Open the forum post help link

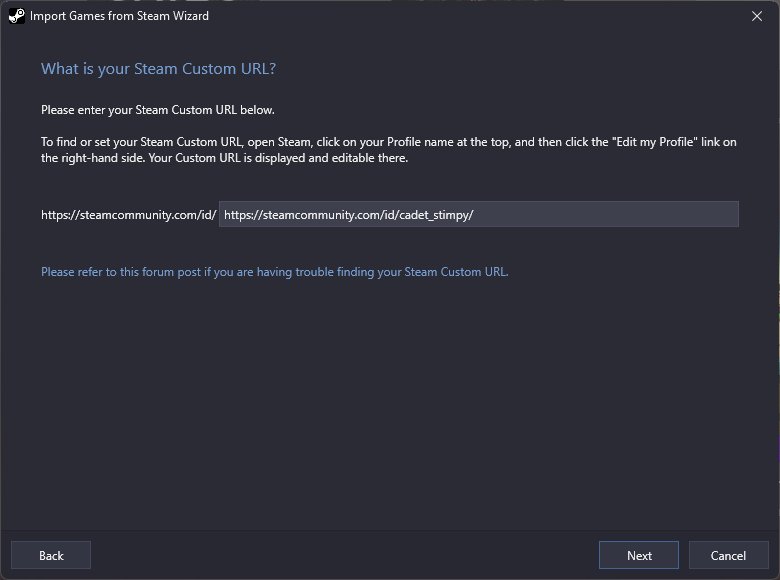click(274, 271)
